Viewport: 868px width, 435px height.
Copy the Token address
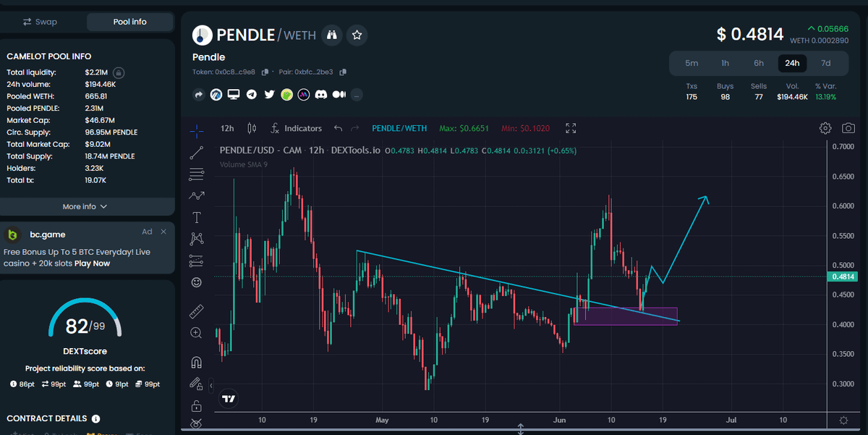coord(265,72)
